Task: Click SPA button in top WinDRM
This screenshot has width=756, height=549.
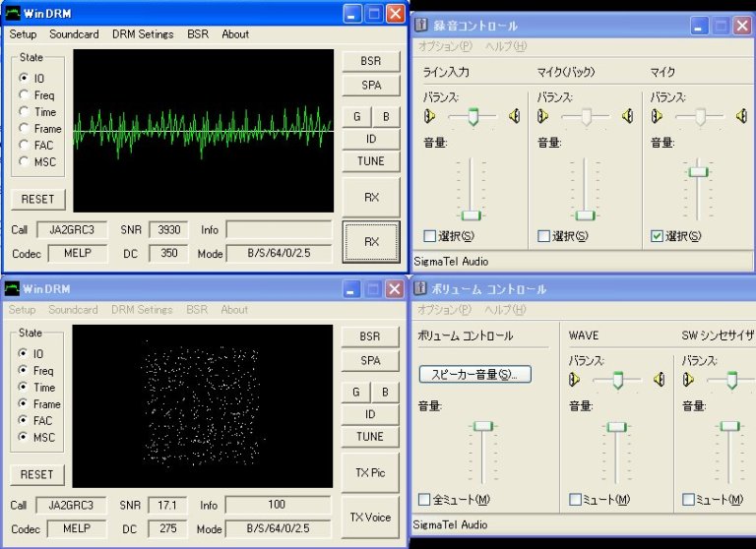Action: pos(371,86)
